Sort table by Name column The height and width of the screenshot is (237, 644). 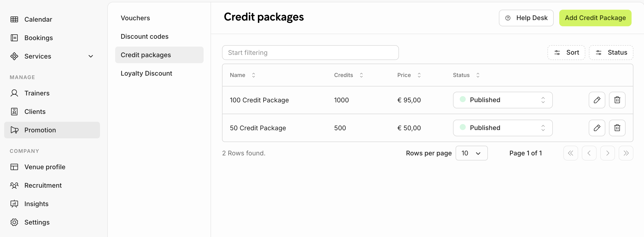pyautogui.click(x=253, y=75)
